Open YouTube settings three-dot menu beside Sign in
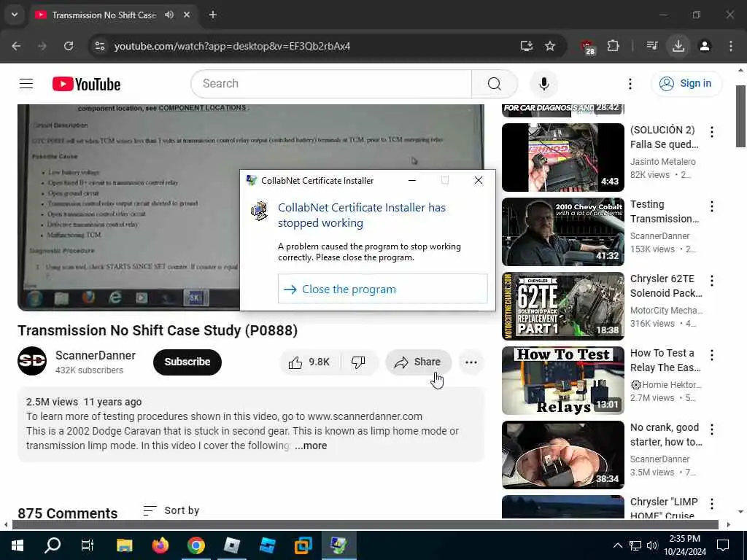 630,84
